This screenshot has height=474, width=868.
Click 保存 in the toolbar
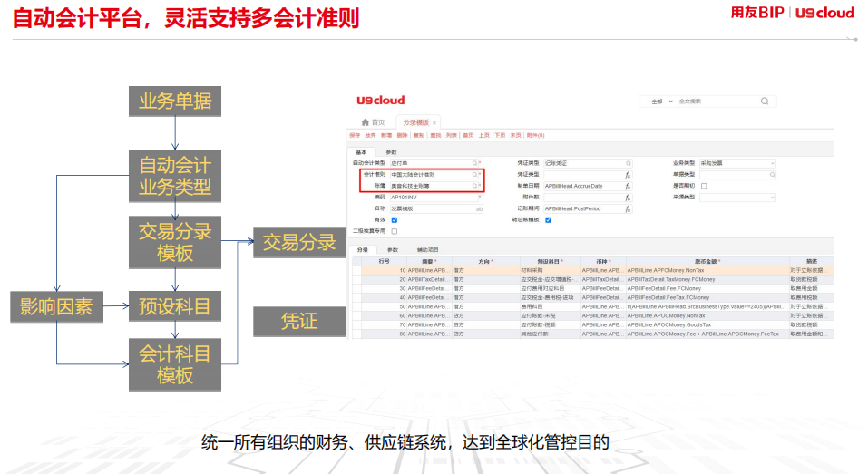pos(355,136)
